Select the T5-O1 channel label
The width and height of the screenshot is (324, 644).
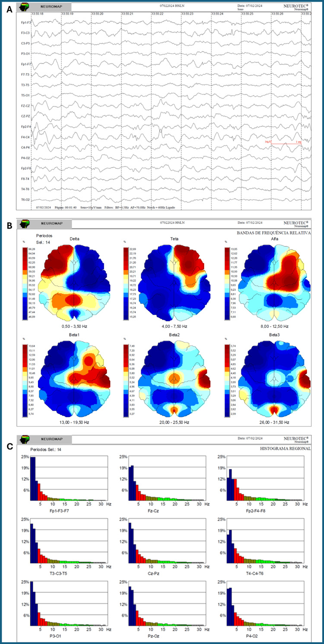pyautogui.click(x=25, y=95)
